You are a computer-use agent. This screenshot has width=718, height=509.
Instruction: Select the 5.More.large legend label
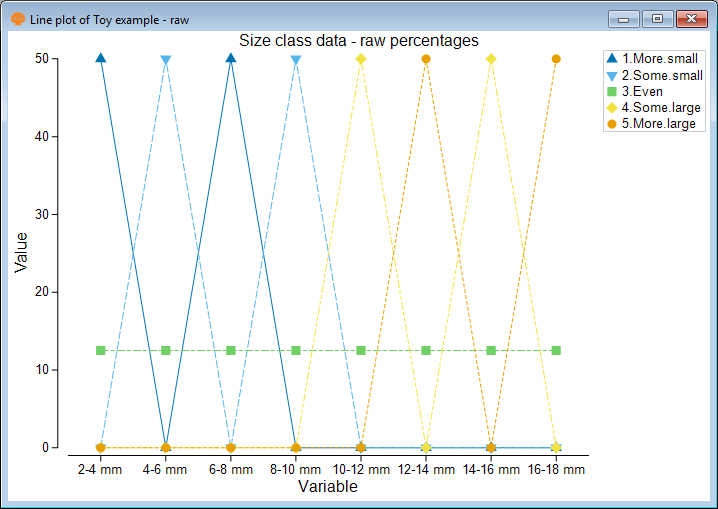click(x=658, y=123)
